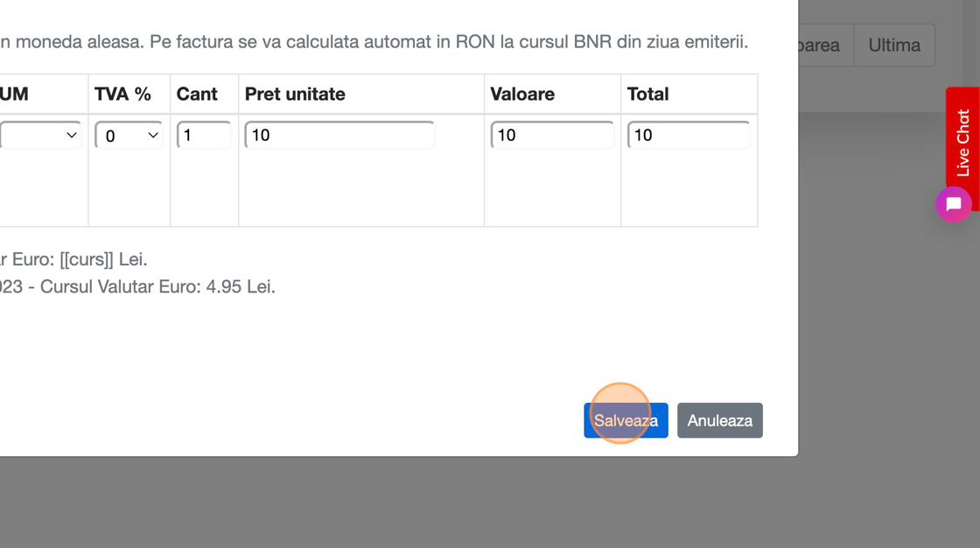The width and height of the screenshot is (980, 548).
Task: Expand the UM unit dropdown
Action: click(x=40, y=136)
